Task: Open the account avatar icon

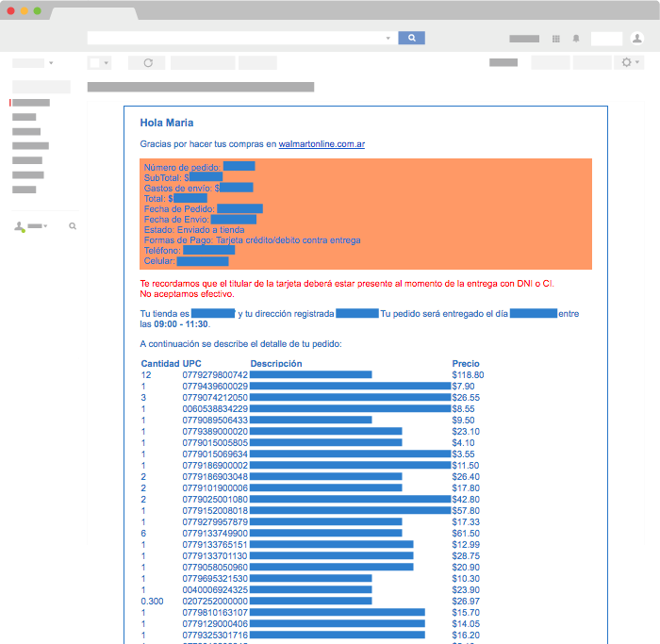Action: coord(636,39)
